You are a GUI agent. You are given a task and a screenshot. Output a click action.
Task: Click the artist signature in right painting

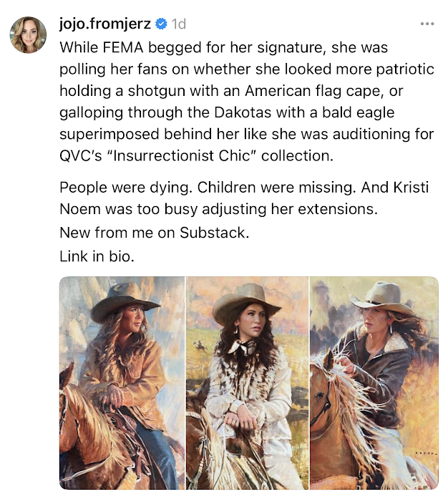(x=427, y=454)
